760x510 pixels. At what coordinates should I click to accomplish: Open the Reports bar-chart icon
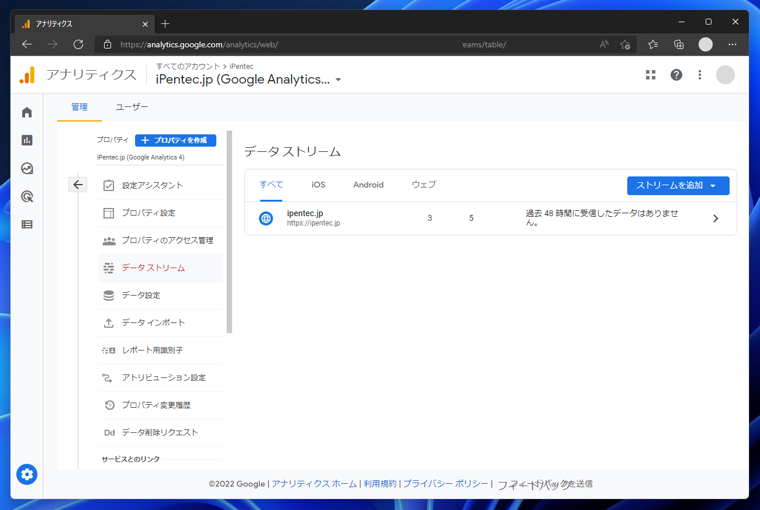(x=27, y=140)
